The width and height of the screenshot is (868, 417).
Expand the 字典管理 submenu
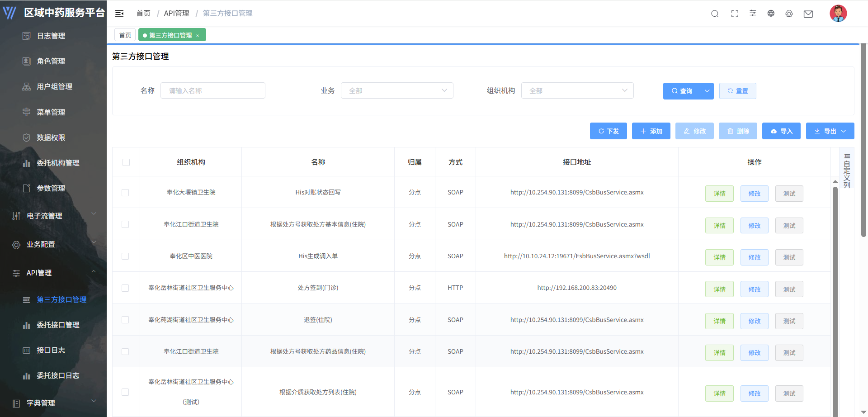[53, 403]
